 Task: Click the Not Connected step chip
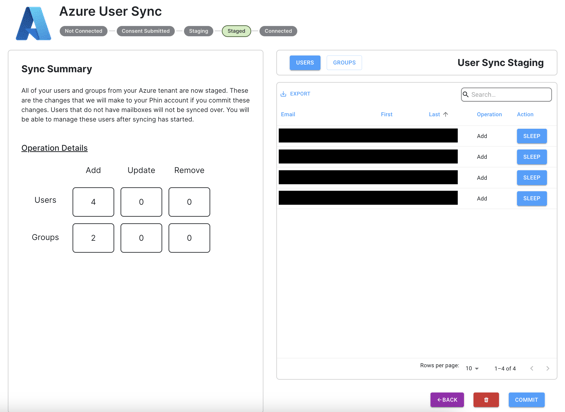[x=83, y=31]
